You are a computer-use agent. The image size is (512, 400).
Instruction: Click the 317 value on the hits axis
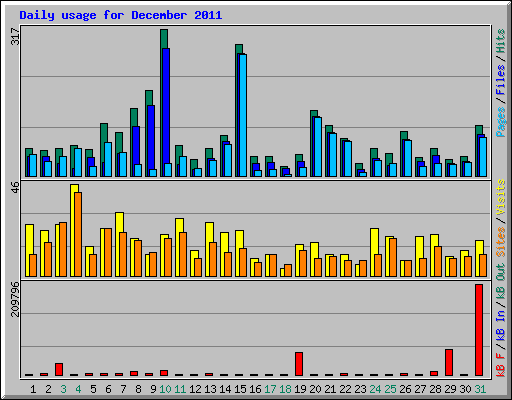(x=16, y=37)
